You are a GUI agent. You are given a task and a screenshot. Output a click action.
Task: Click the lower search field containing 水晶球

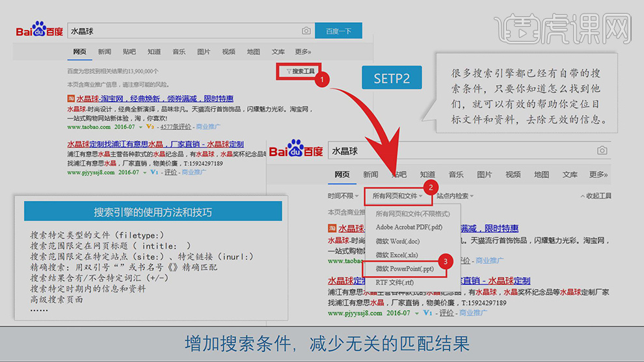[470, 151]
